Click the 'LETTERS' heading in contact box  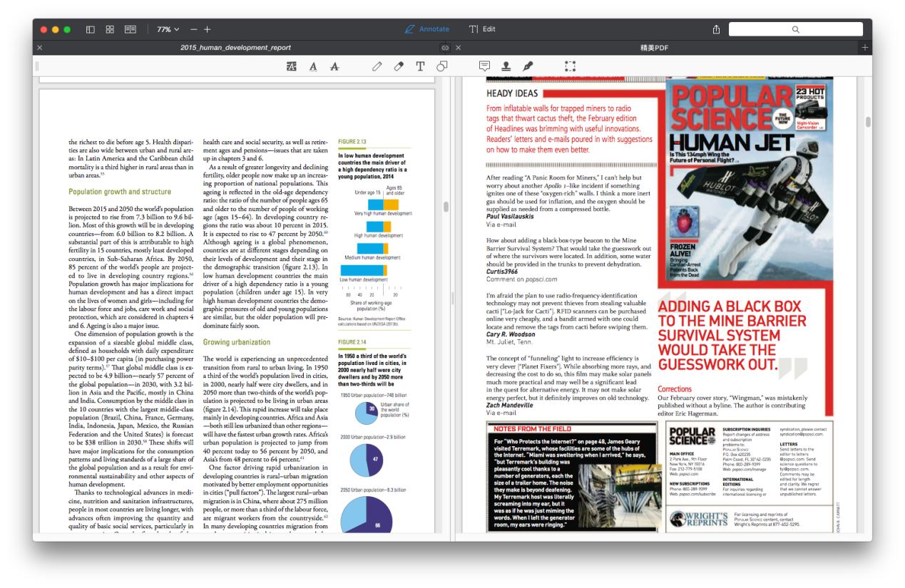[x=789, y=444]
